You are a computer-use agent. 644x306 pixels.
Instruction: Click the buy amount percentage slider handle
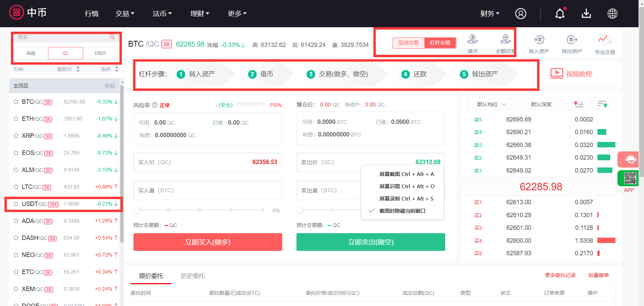(x=137, y=210)
